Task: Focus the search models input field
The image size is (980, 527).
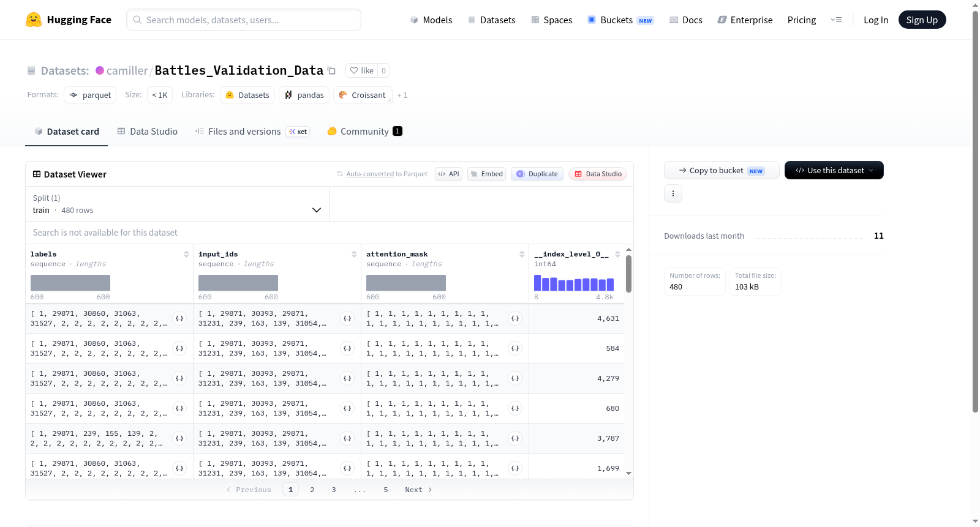Action: [x=244, y=20]
